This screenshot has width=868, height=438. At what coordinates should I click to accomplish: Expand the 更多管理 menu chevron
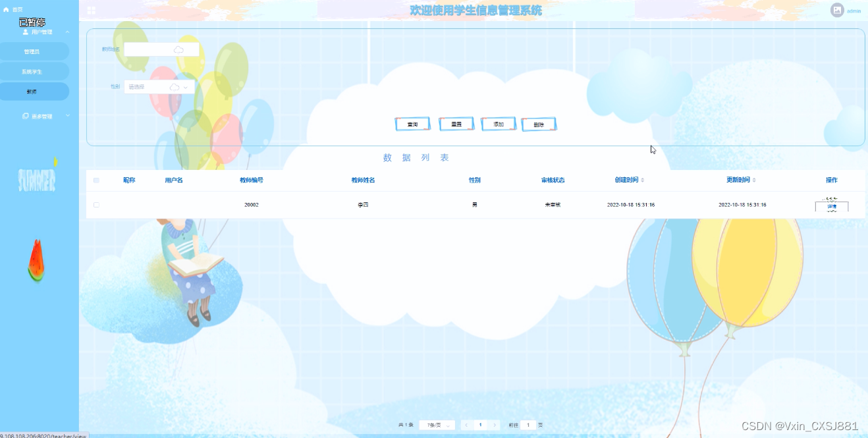[x=67, y=116]
